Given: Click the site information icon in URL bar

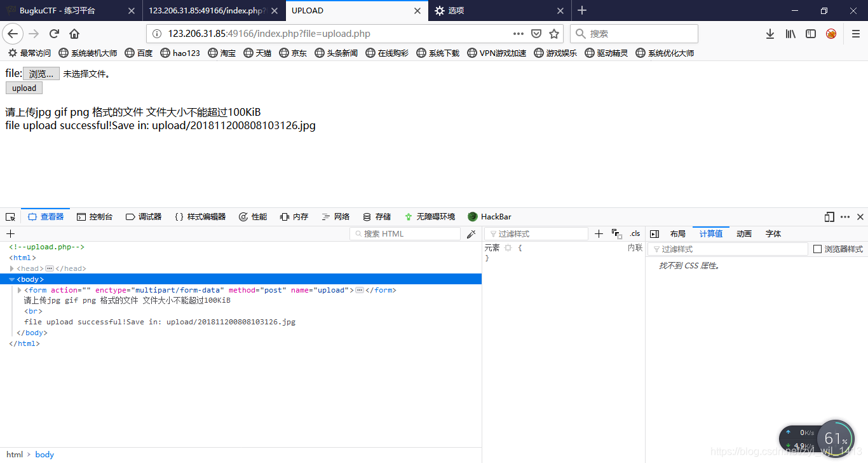Looking at the screenshot, I should pyautogui.click(x=157, y=34).
